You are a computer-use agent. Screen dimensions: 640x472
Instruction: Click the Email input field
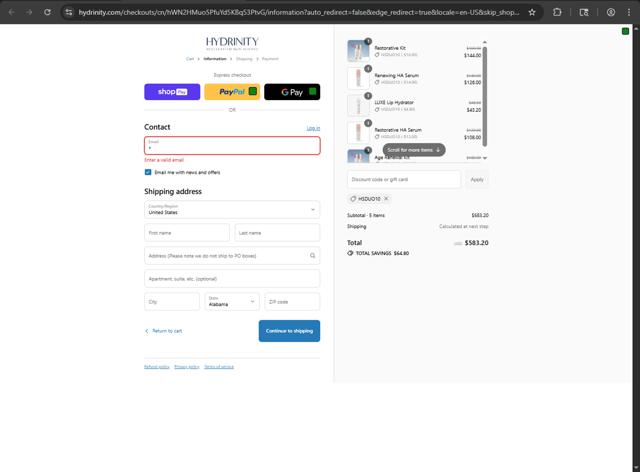point(232,145)
